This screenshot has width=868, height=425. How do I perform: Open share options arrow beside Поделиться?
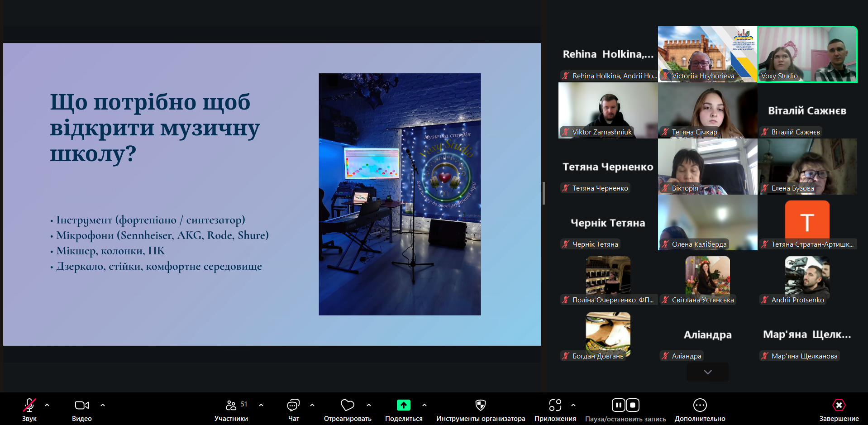click(x=424, y=405)
